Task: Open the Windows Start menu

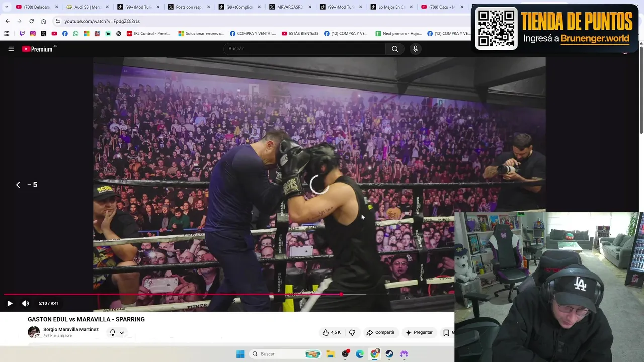Action: coord(240,354)
